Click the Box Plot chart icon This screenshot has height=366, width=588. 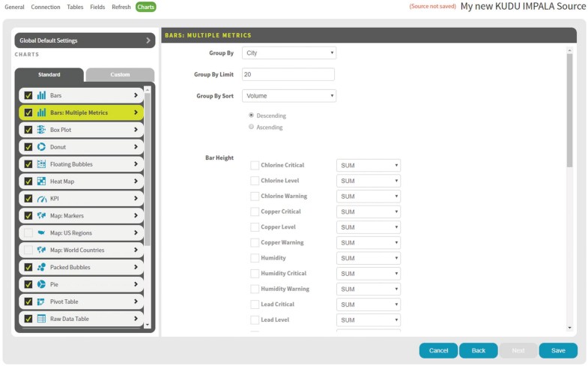(41, 130)
